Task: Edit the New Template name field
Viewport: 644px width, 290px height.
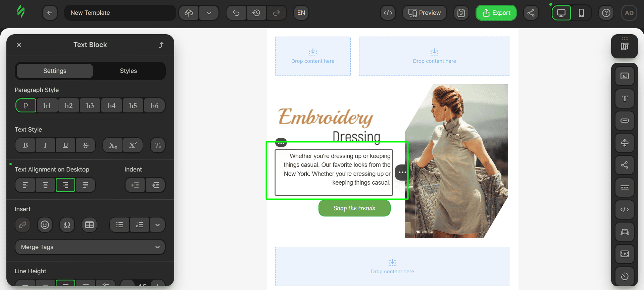Action: coord(120,13)
